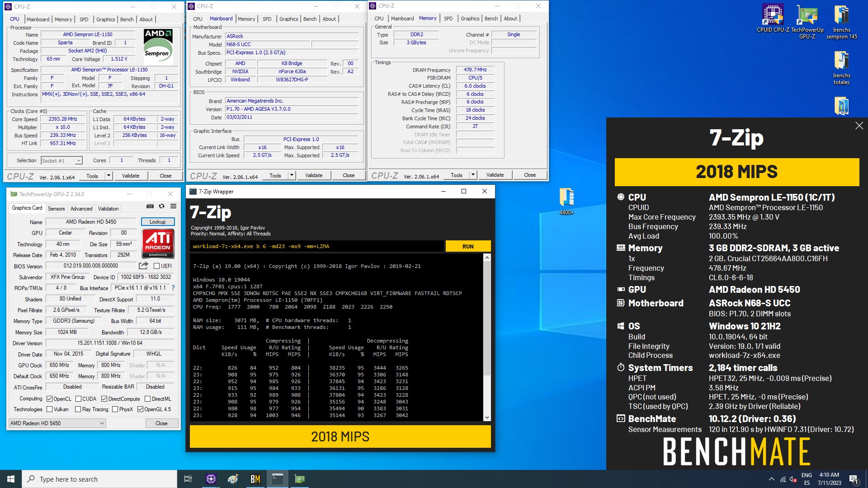
Task: Open Tools dropdown arrow in CPU tab window
Action: [x=108, y=176]
